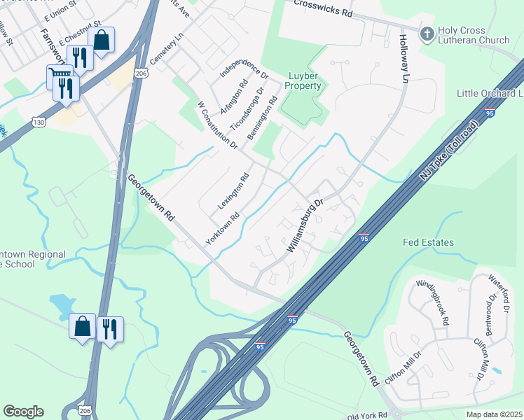Select the NJ Tpke (Toll road) label
Screen dimensions: 524x420
(x=450, y=150)
